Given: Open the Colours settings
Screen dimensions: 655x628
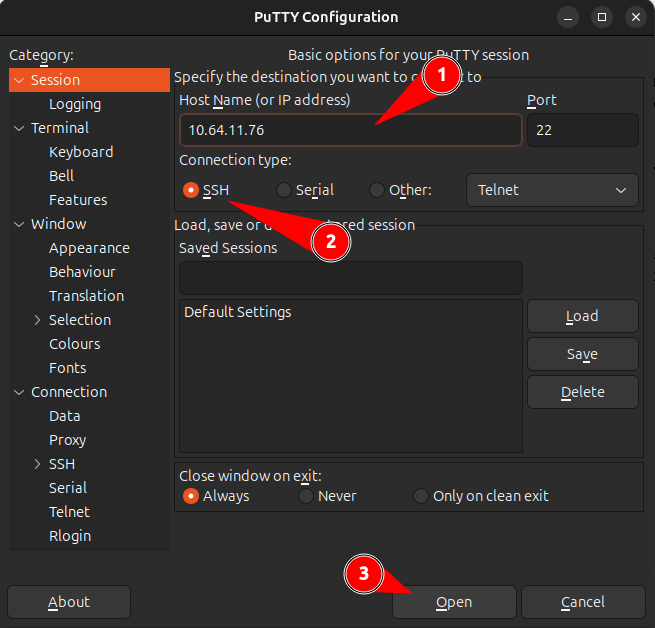Looking at the screenshot, I should click(x=75, y=344).
